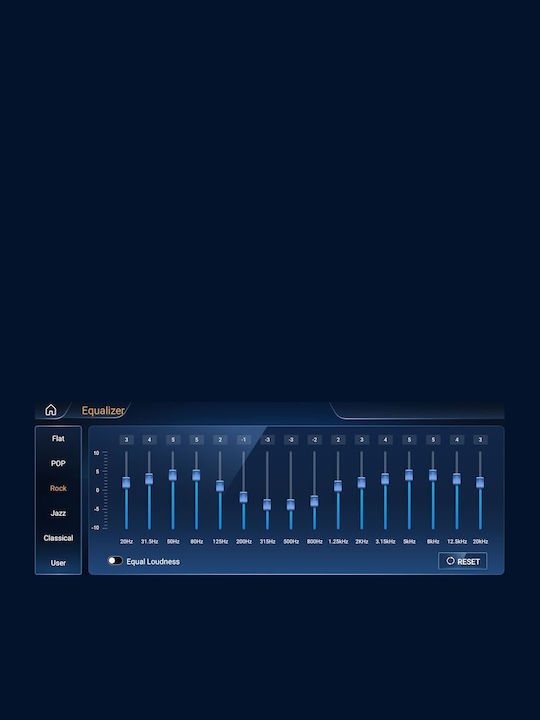
Task: Click the 800Hz band slider handle
Action: (x=314, y=501)
